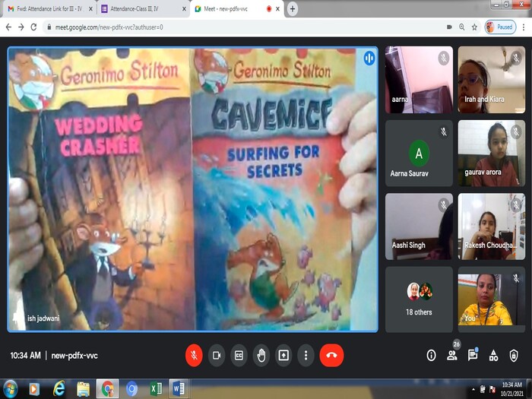Click the camera permission icon in address bar
The height and width of the screenshot is (399, 532).
449,27
